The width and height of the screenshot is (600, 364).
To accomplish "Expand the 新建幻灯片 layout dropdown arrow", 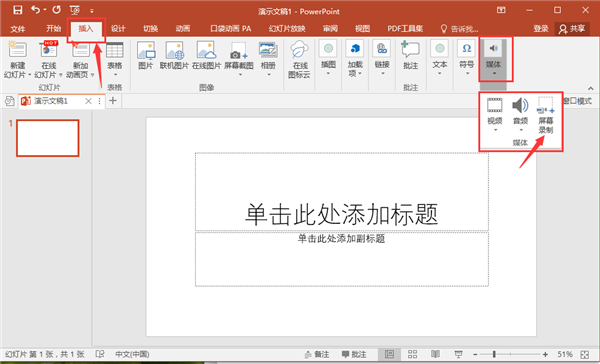I will 30,75.
